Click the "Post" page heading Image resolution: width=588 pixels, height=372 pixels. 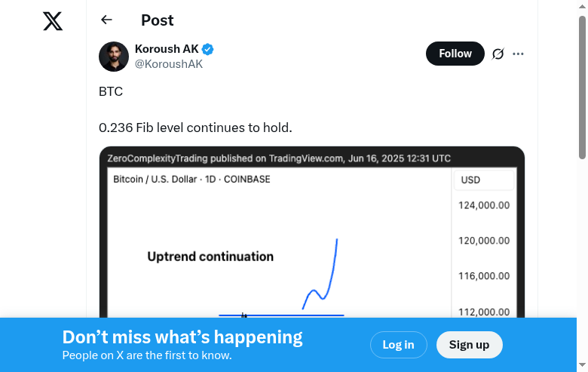pos(157,20)
